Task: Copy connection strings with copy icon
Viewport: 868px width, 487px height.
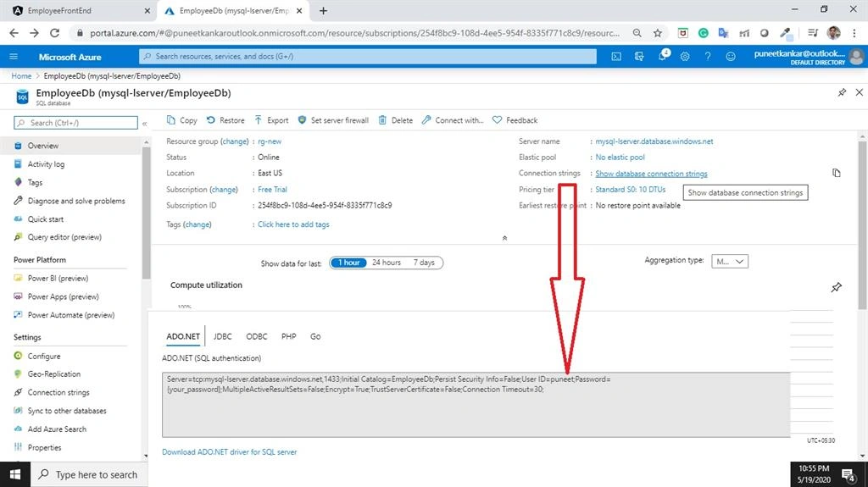Action: [837, 174]
